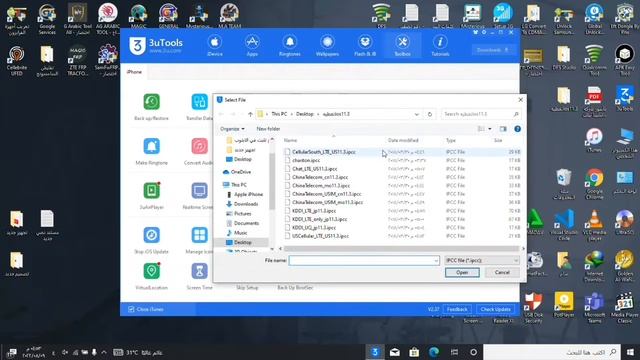Image resolution: width=640 pixels, height=360 pixels.
Task: Toggle the Close iTunes checkbox
Action: click(x=131, y=309)
